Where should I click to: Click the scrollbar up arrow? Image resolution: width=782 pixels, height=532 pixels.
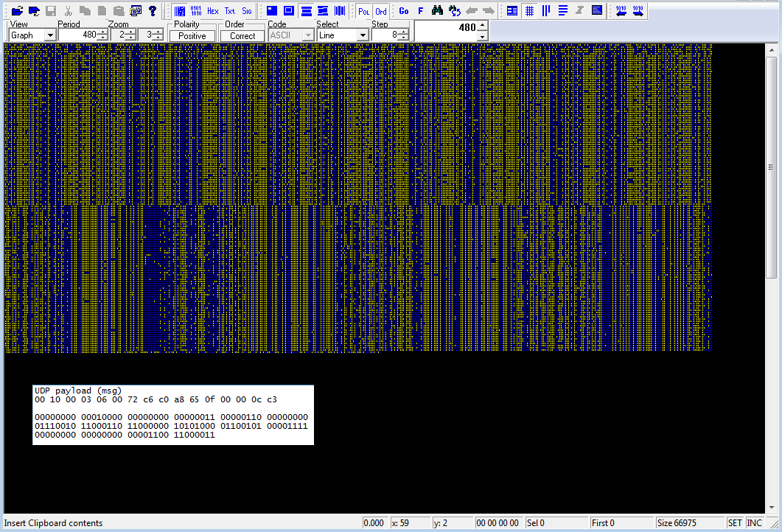pyautogui.click(x=771, y=49)
